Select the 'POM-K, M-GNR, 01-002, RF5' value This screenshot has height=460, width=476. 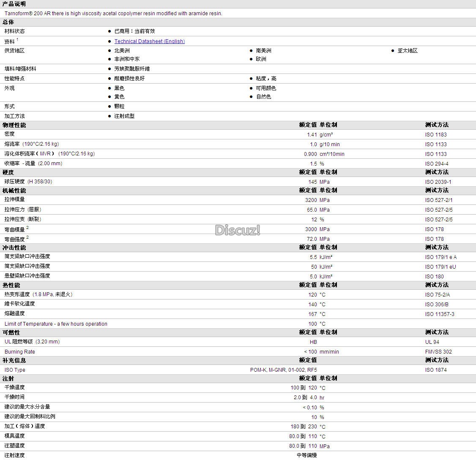click(x=284, y=370)
